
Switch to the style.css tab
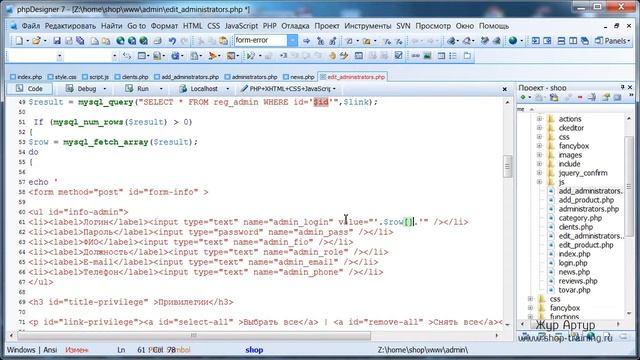pyautogui.click(x=62, y=77)
